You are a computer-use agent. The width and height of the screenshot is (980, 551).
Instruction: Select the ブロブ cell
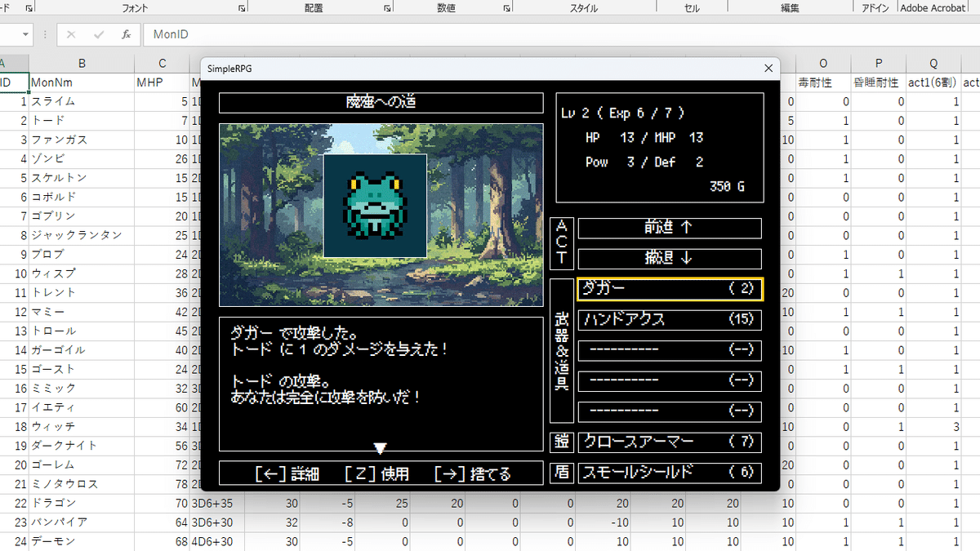click(x=82, y=254)
